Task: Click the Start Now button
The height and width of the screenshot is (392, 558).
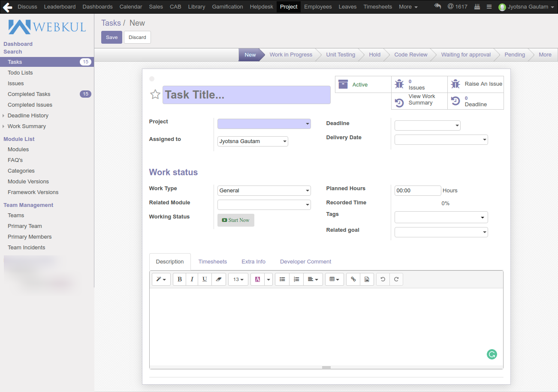Action: point(235,220)
